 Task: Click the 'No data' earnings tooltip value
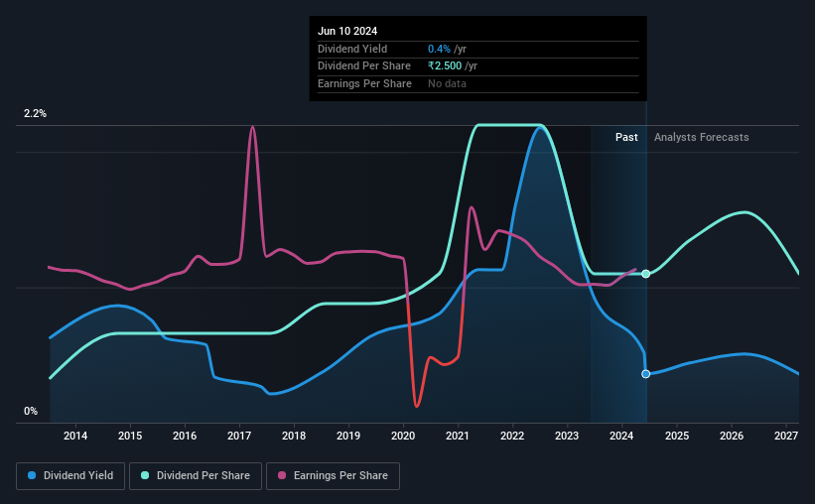[447, 83]
